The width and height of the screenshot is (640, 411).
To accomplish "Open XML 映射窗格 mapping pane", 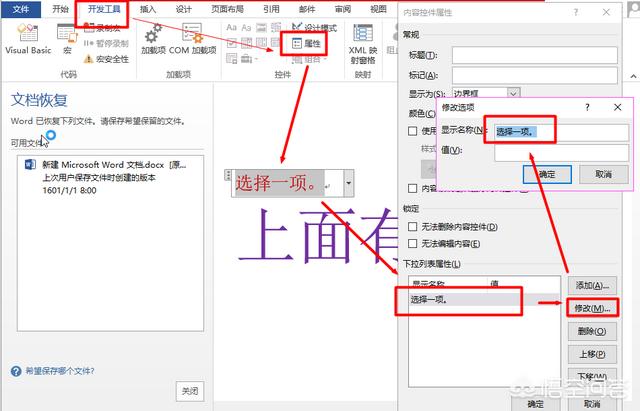I will click(362, 44).
